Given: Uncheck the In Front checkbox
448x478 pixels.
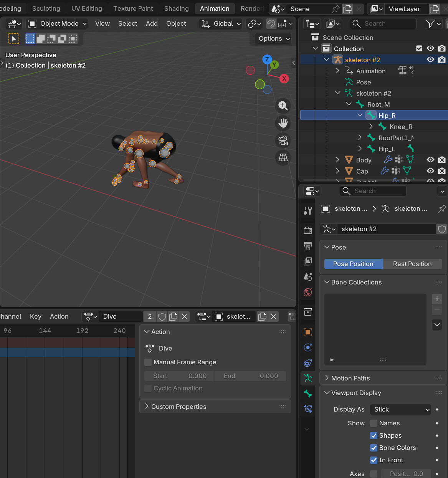Looking at the screenshot, I should pyautogui.click(x=374, y=460).
